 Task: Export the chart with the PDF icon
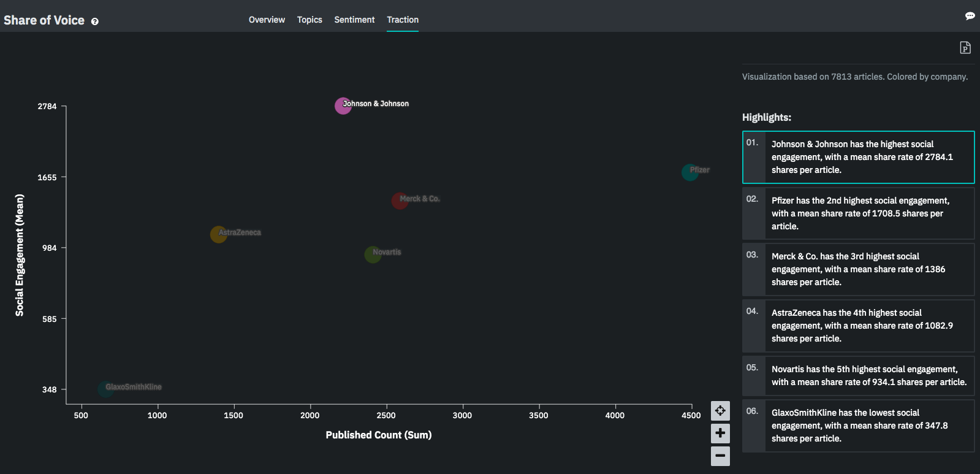(x=965, y=48)
